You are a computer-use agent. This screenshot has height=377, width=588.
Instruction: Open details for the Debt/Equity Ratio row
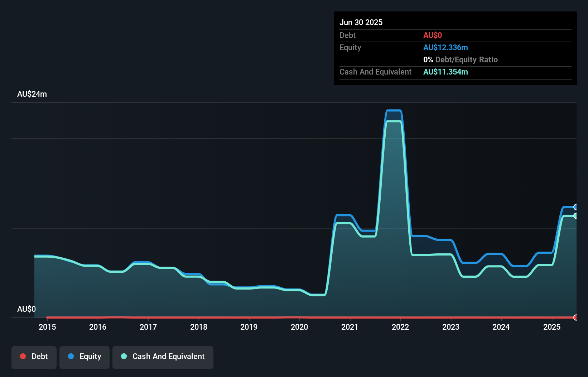point(461,59)
